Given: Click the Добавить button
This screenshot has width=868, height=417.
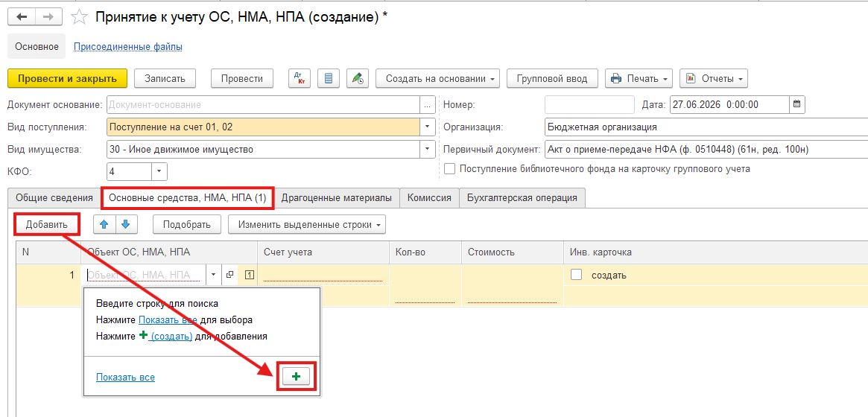Looking at the screenshot, I should click(46, 225).
